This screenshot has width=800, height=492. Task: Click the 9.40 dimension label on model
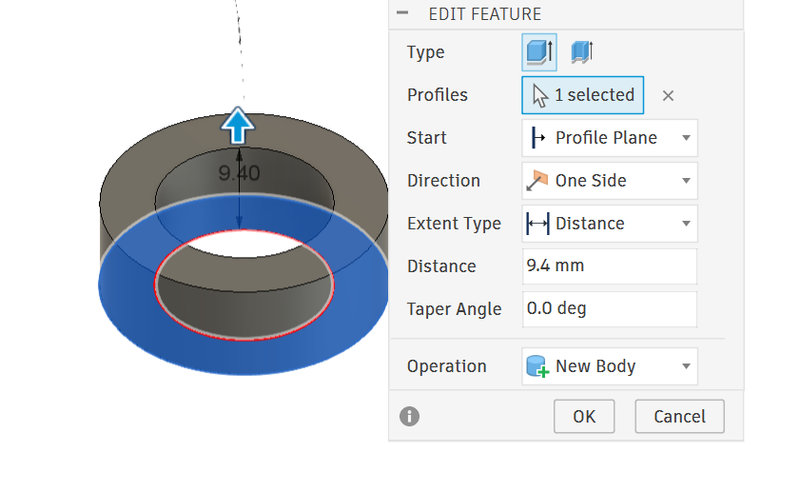(x=239, y=173)
